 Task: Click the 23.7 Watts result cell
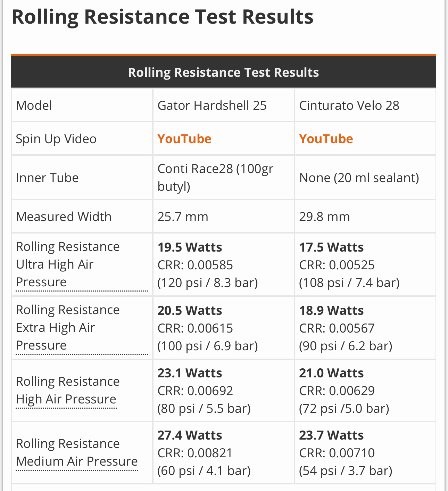(x=331, y=435)
